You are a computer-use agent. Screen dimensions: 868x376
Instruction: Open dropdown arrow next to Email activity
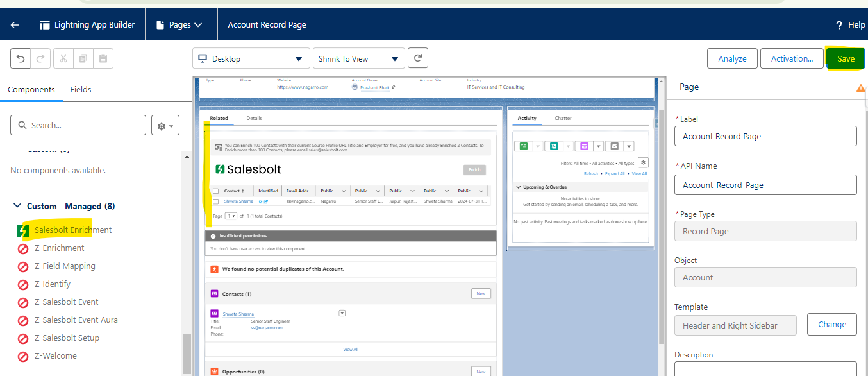coord(629,146)
